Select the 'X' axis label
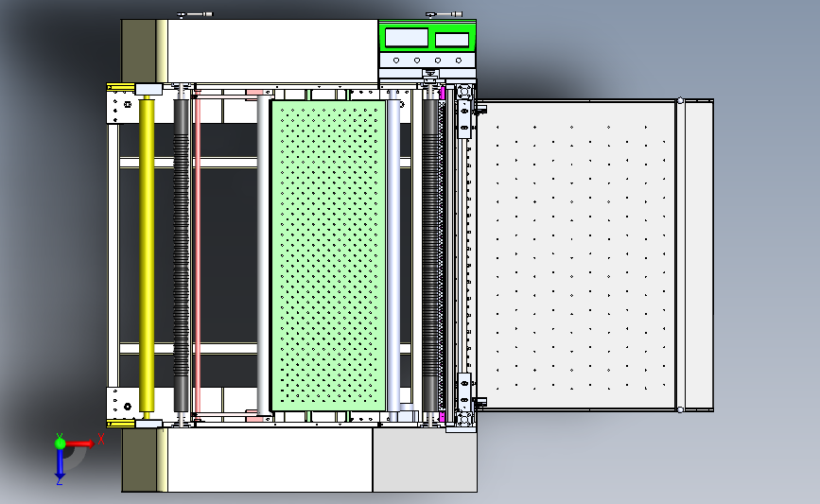Viewport: 820px width, 504px height. tap(101, 439)
